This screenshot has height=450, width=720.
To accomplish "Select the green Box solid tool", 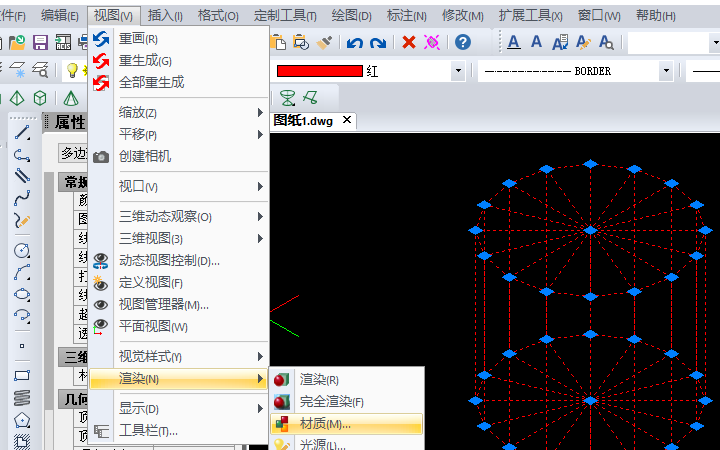I will tap(40, 98).
